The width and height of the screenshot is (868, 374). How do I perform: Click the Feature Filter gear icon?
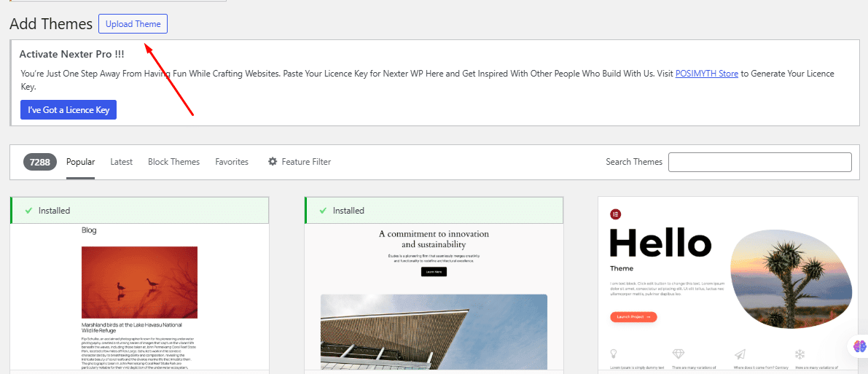(x=273, y=162)
